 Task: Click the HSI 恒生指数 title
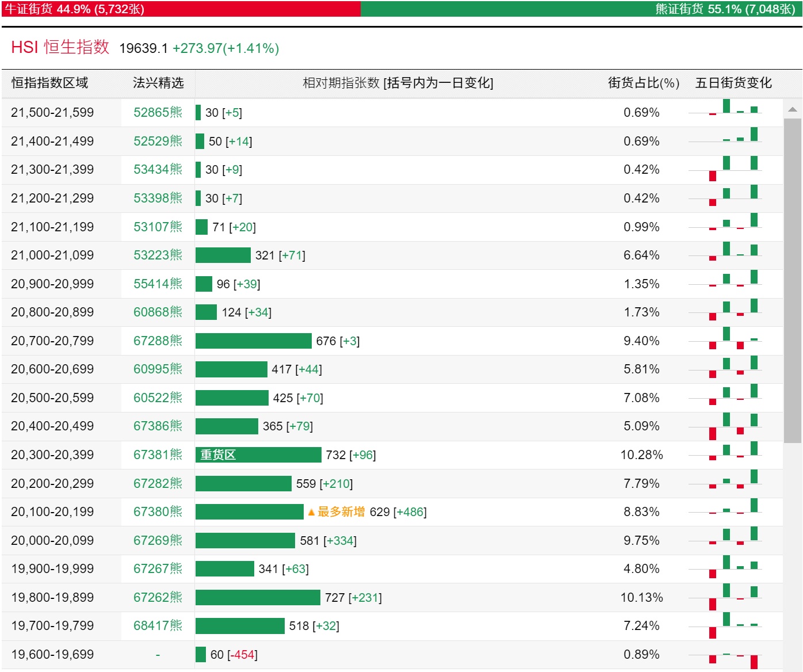tap(60, 48)
